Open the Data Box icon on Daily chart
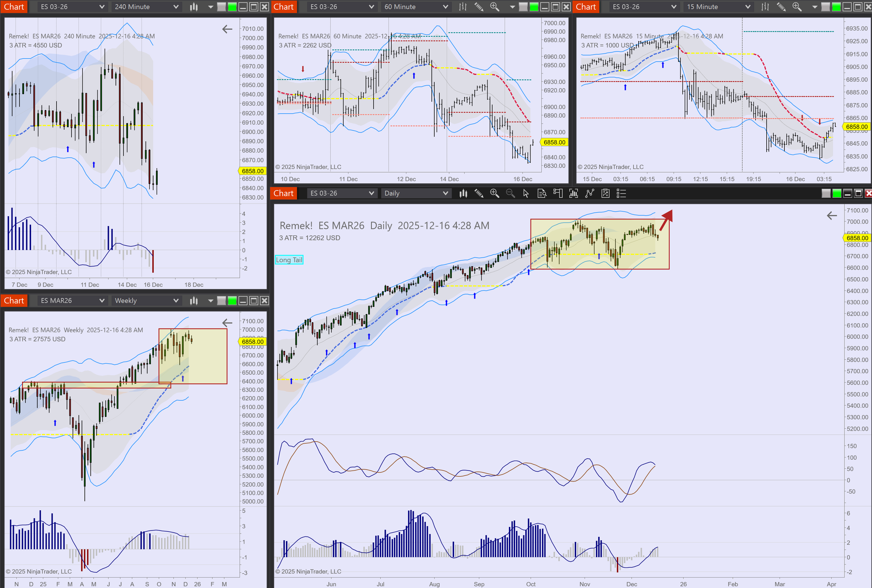Viewport: 872px width, 588px height. point(542,194)
